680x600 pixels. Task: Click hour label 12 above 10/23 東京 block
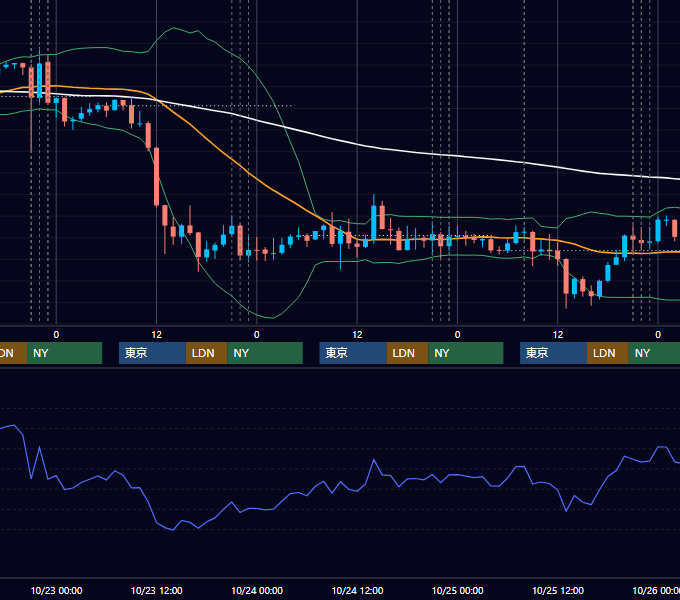(x=157, y=335)
